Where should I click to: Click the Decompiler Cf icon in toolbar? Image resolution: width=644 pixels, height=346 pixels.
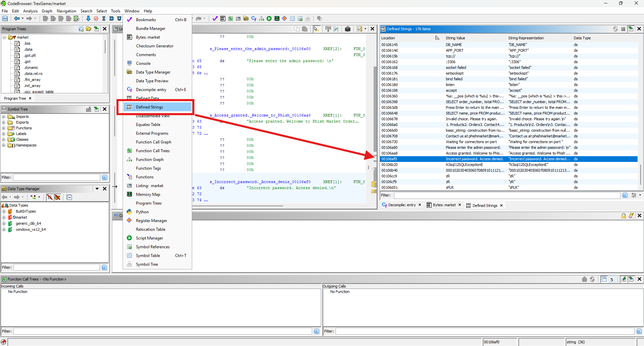coord(254,18)
